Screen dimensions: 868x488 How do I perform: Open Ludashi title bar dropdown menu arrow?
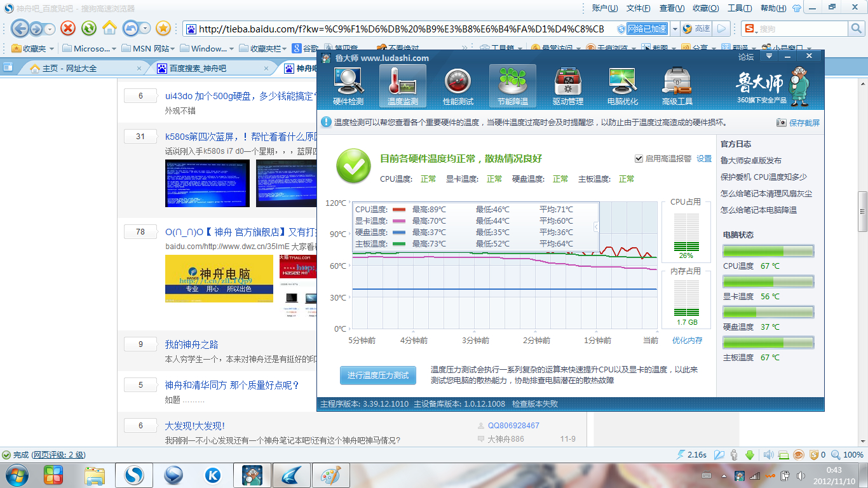(769, 57)
